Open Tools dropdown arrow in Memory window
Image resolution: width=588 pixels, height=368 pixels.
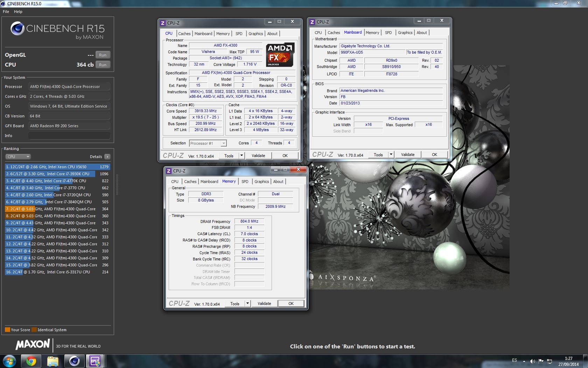click(x=247, y=304)
